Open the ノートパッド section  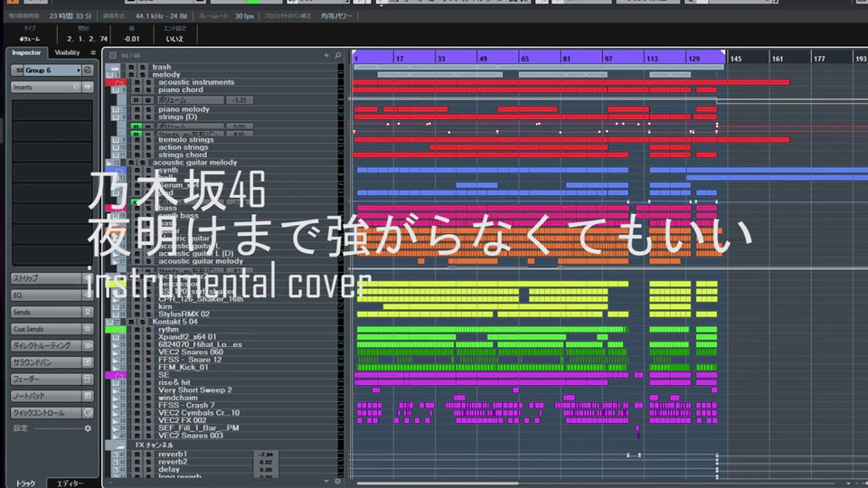click(47, 396)
